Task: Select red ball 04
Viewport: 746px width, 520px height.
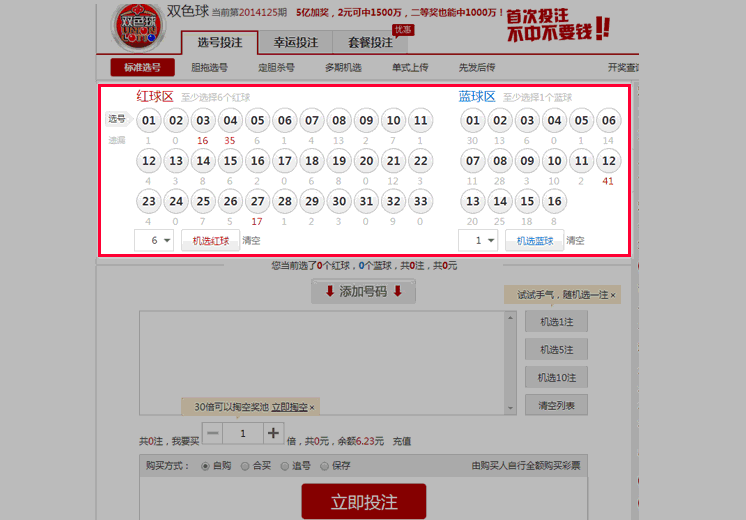Action: tap(230, 120)
